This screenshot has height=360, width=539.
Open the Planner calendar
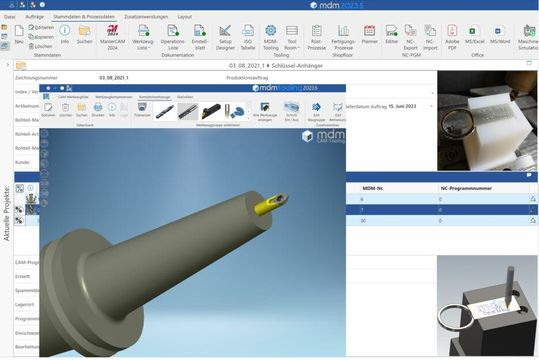370,34
